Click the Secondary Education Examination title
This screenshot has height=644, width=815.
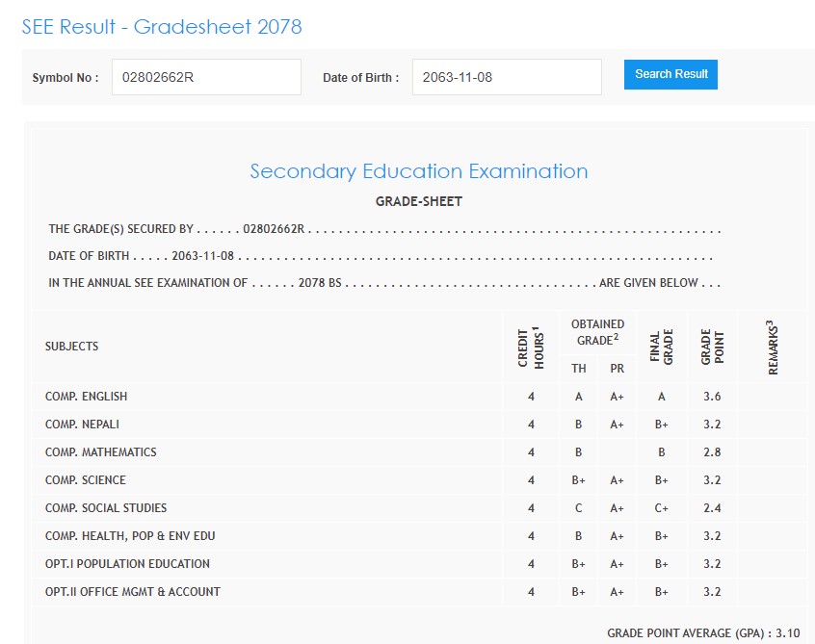point(418,171)
